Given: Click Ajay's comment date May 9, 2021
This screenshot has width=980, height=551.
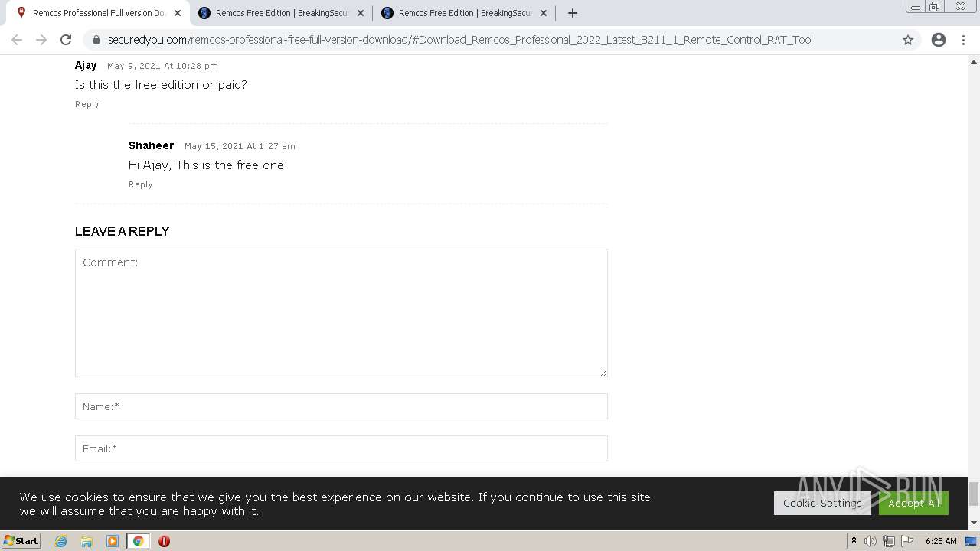Looking at the screenshot, I should coord(162,66).
